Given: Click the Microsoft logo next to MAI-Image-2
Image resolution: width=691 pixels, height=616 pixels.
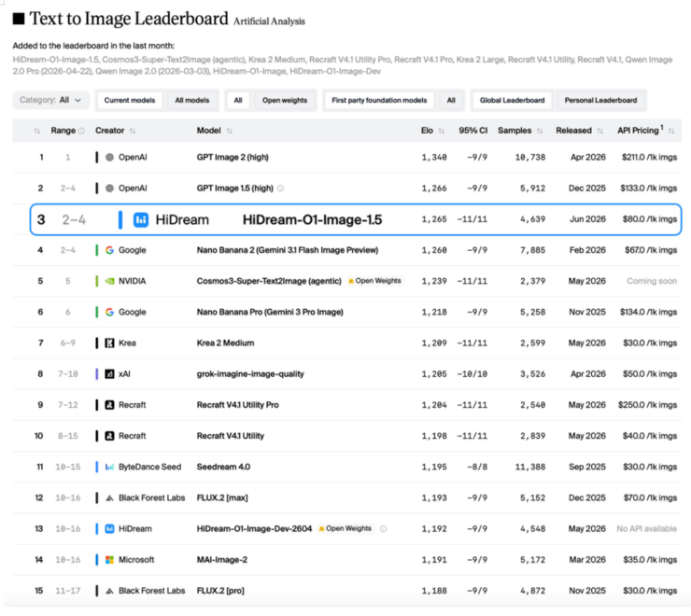Looking at the screenshot, I should click(110, 560).
